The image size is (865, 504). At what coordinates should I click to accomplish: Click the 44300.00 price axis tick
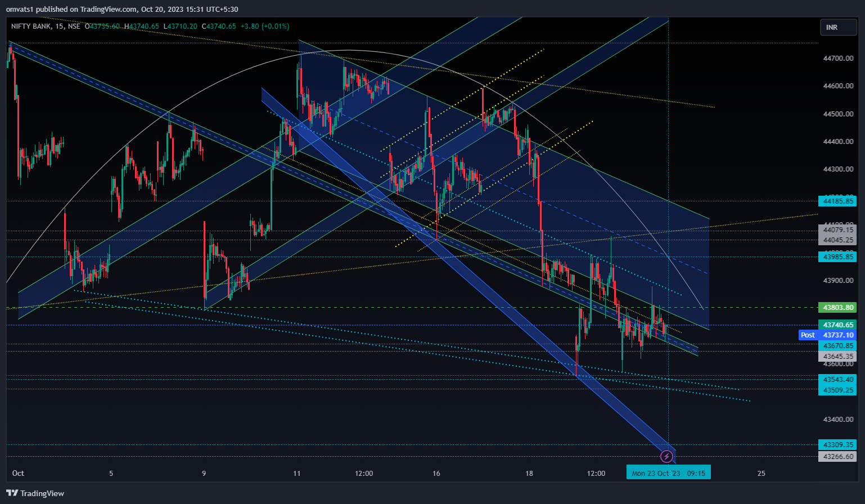coord(838,169)
